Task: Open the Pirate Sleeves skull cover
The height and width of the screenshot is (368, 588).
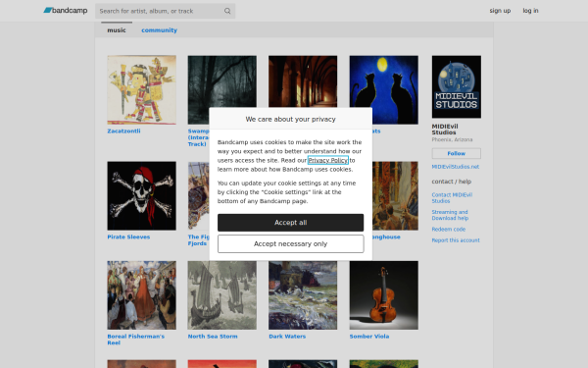Action: tap(141, 195)
